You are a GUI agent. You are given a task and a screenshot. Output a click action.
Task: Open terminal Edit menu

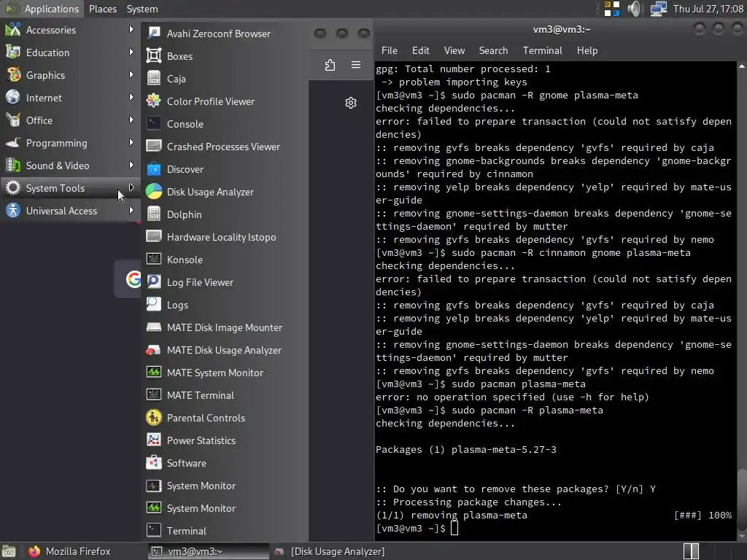[x=421, y=50]
